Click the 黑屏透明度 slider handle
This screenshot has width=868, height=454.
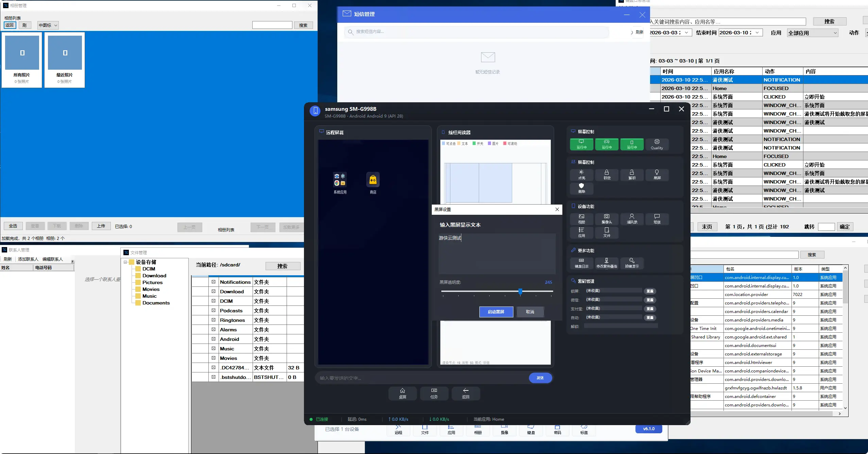point(520,291)
